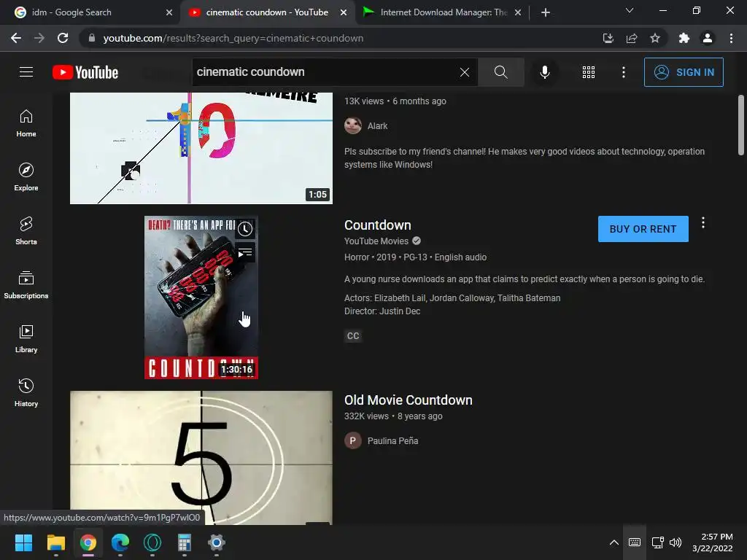Click Watch later clock on Countdown poster
The image size is (747, 560).
point(245,229)
